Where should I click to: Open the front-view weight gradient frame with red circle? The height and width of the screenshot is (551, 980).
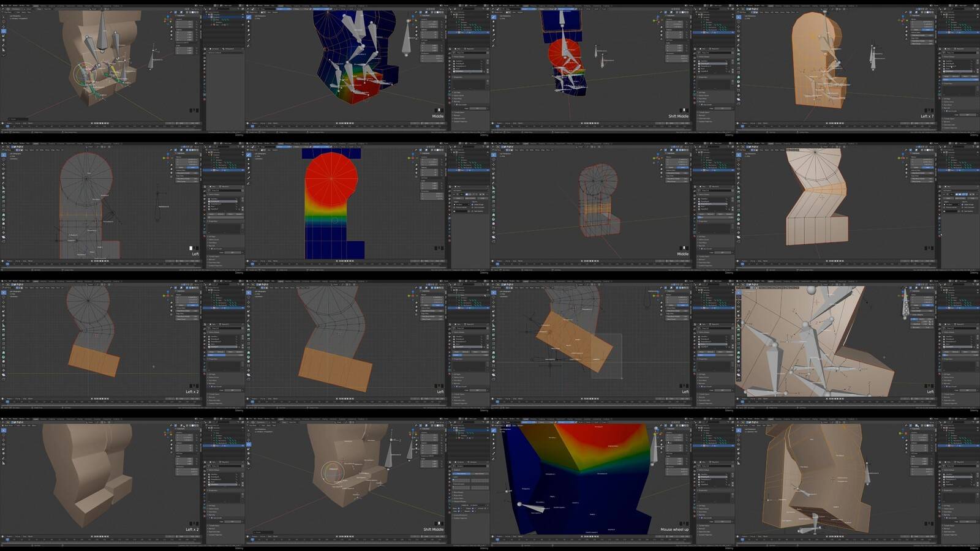(x=367, y=206)
